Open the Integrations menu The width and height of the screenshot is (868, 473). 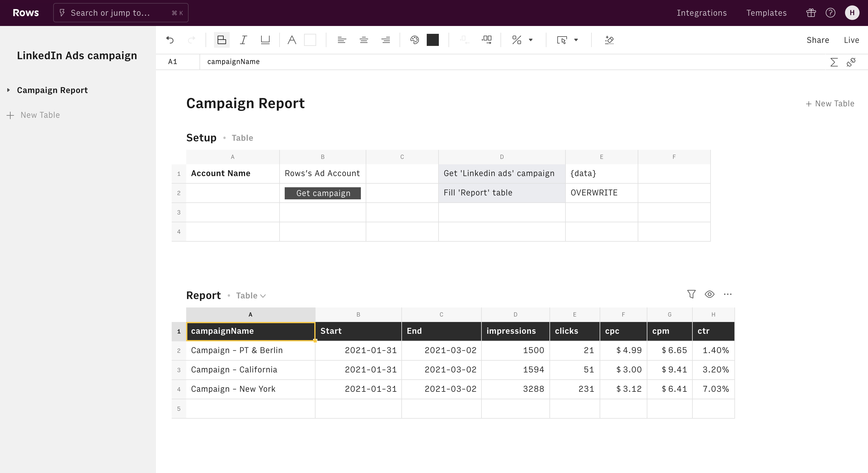701,13
